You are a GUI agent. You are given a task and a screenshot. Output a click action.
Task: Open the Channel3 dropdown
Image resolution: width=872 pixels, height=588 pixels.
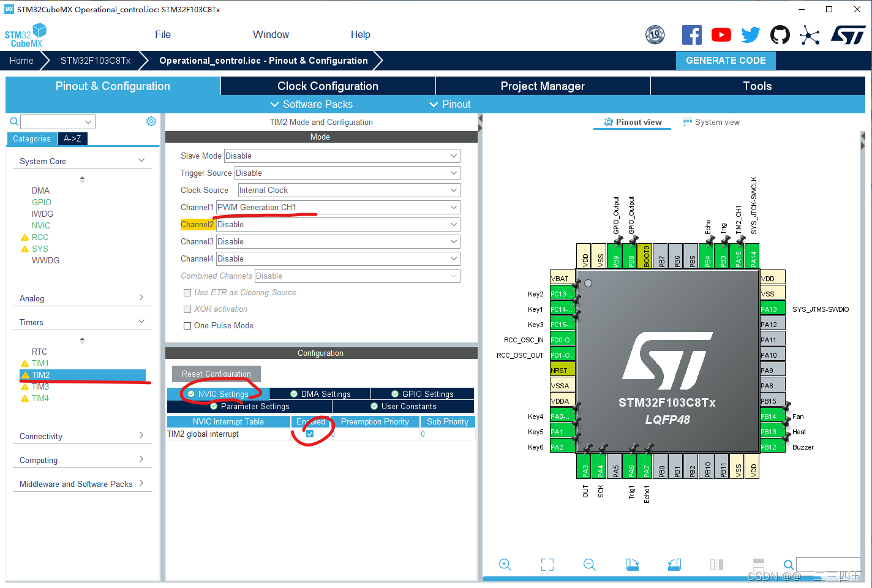(x=338, y=242)
